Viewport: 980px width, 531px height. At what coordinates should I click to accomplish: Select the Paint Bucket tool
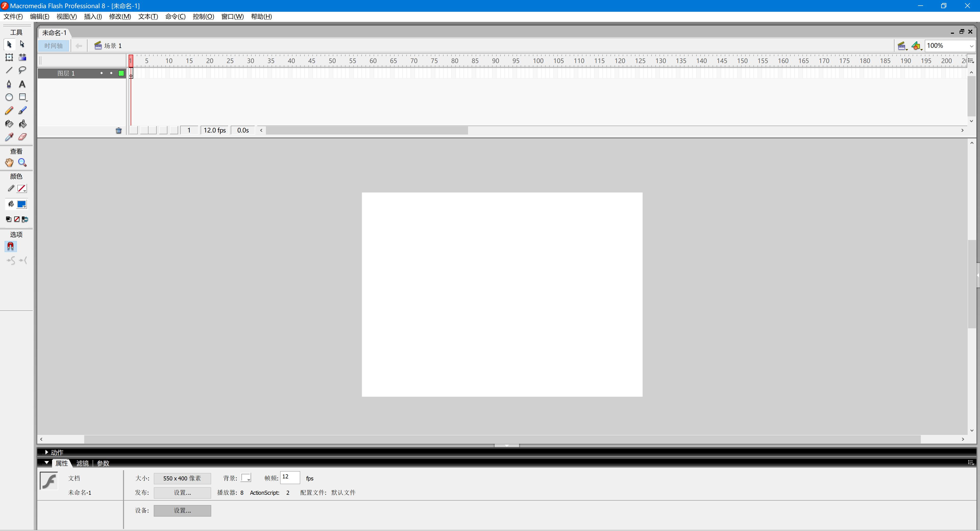point(22,124)
